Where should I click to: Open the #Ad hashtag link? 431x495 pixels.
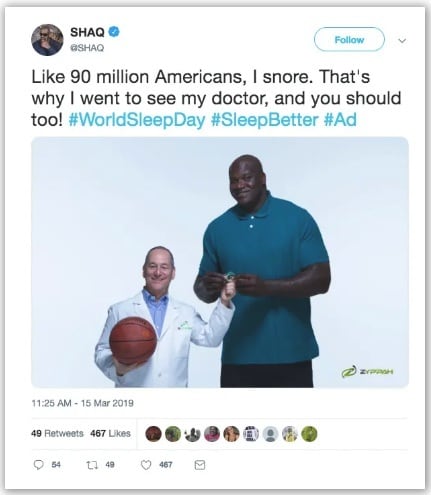pos(340,120)
